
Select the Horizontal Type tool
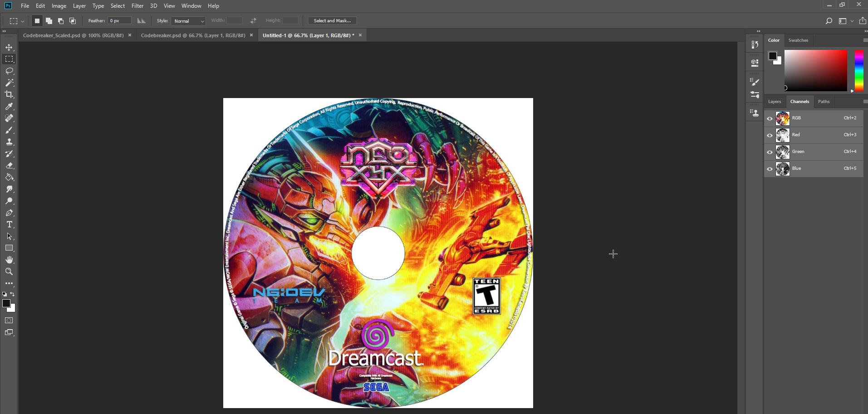(x=9, y=224)
